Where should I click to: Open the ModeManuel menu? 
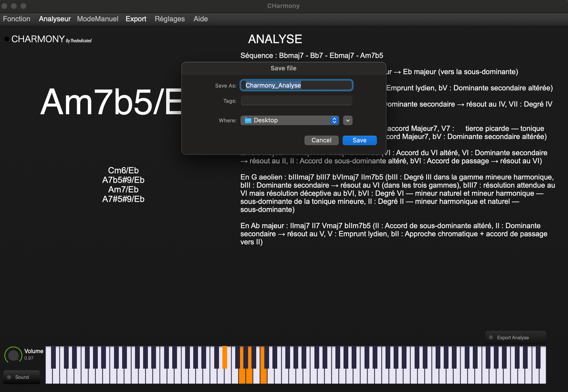[98, 19]
